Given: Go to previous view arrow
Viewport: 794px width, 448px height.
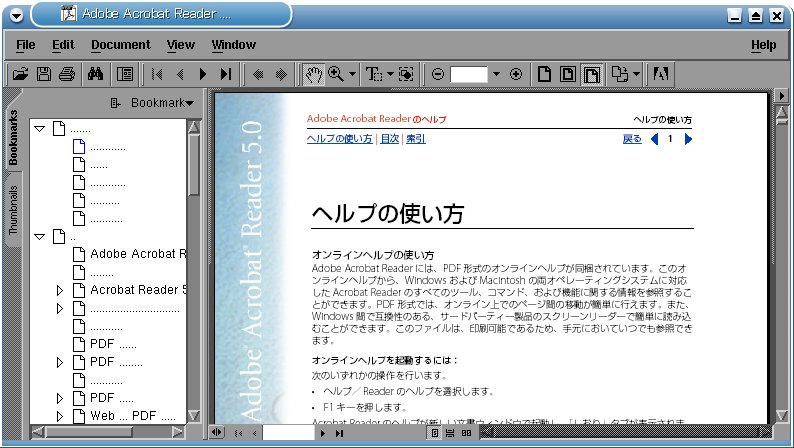Looking at the screenshot, I should pos(258,74).
